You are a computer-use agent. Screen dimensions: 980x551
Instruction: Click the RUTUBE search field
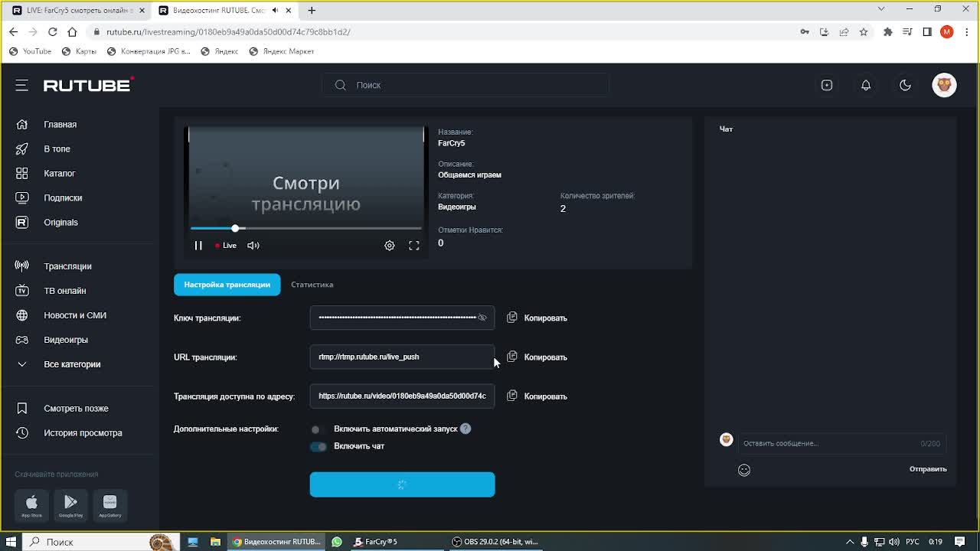(465, 85)
